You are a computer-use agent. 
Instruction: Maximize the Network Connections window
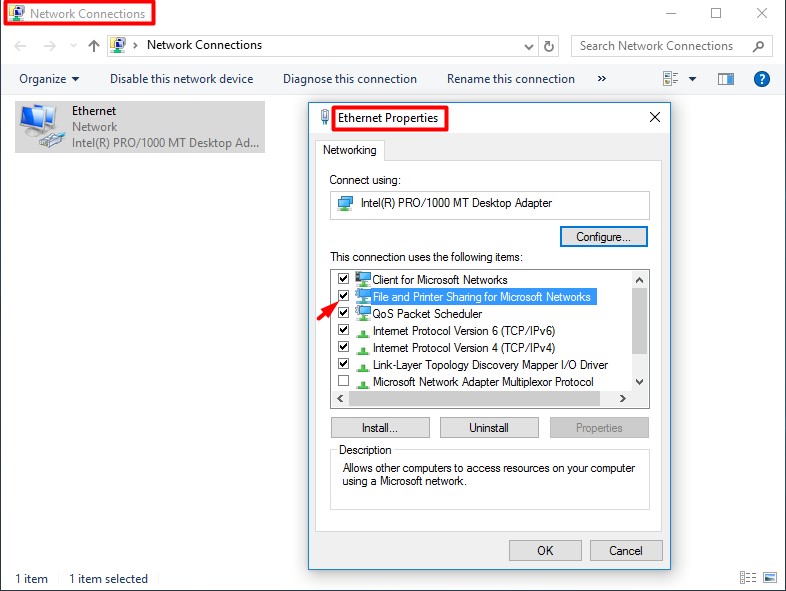pos(716,14)
